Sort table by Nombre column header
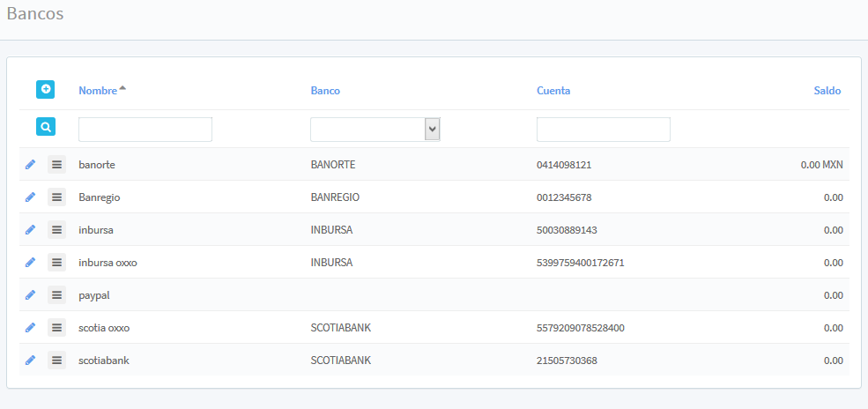Image resolution: width=868 pixels, height=409 pixels. coord(97,91)
